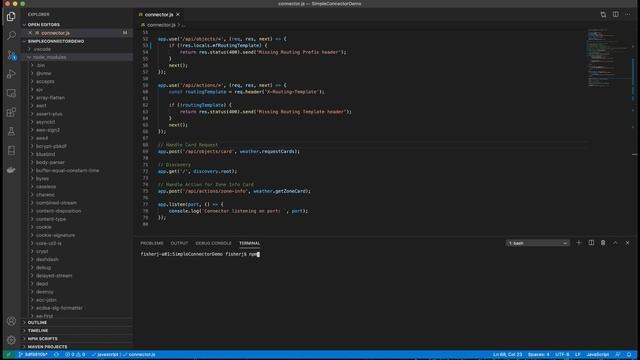The width and height of the screenshot is (640, 360).
Task: Click the UTF-8 encoding item
Action: [562, 354]
